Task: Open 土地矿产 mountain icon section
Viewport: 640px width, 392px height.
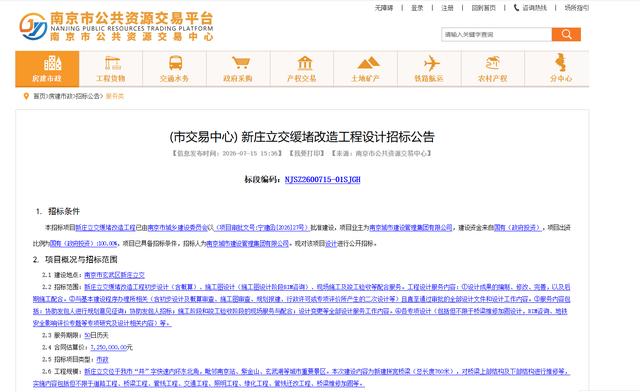Action: point(366,69)
